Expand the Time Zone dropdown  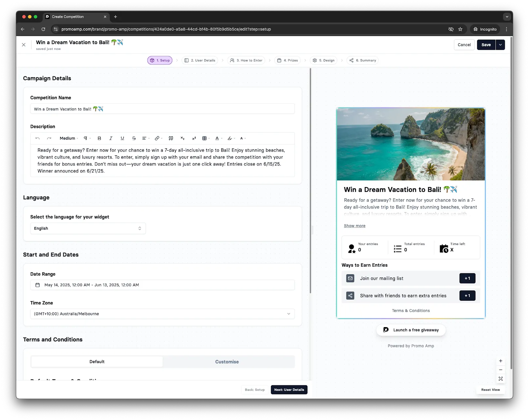[162, 314]
